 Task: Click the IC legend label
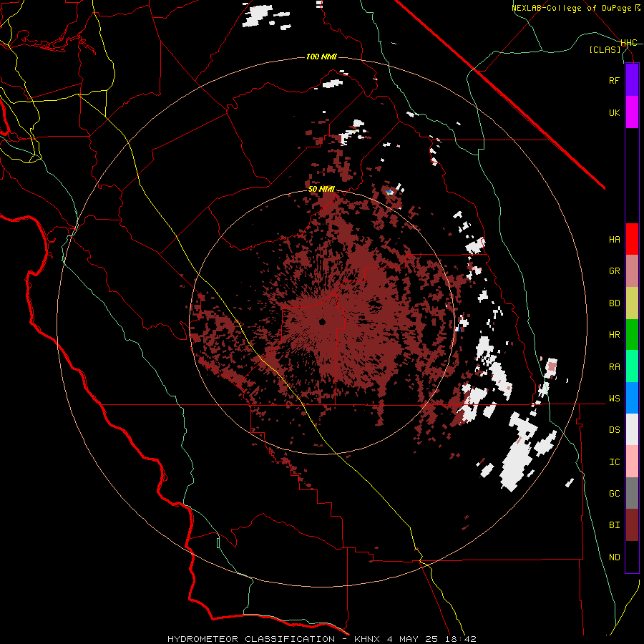(614, 462)
